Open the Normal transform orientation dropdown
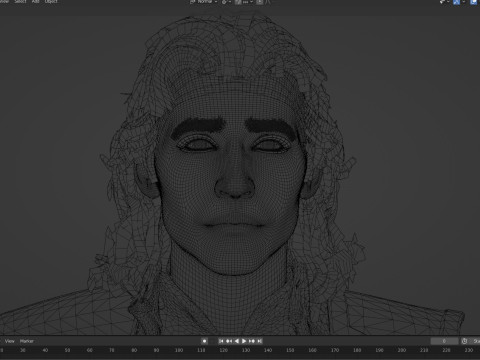Image resolution: width=480 pixels, height=360 pixels. point(204,2)
